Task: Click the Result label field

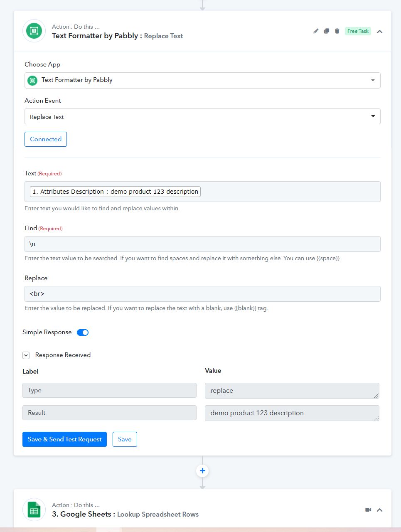Action: click(x=109, y=413)
